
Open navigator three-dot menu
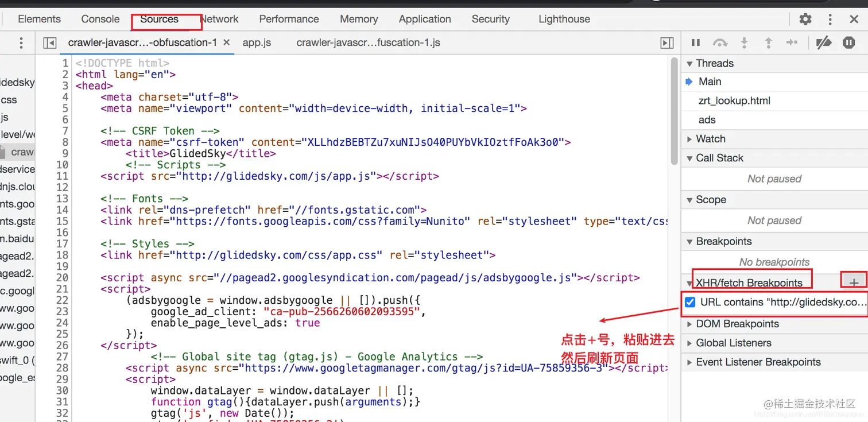21,42
